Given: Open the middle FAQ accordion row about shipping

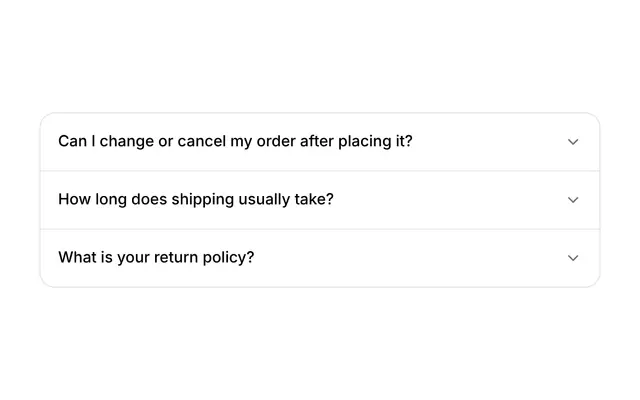Looking at the screenshot, I should (x=320, y=200).
